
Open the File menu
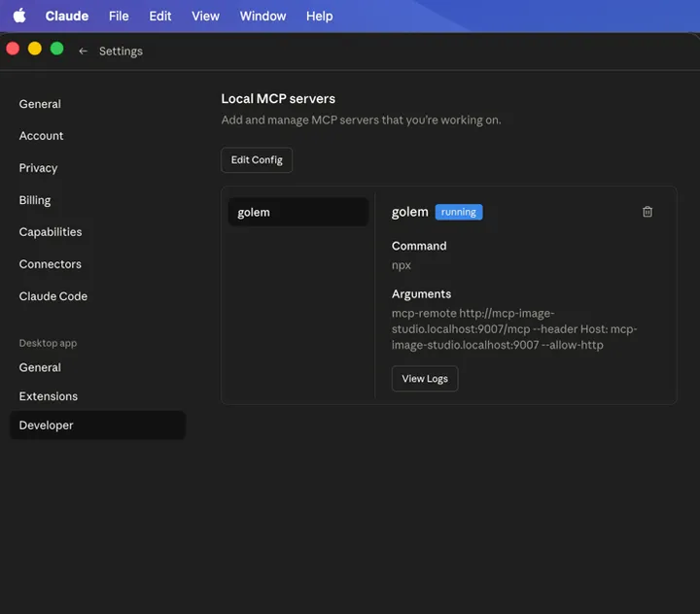(119, 17)
